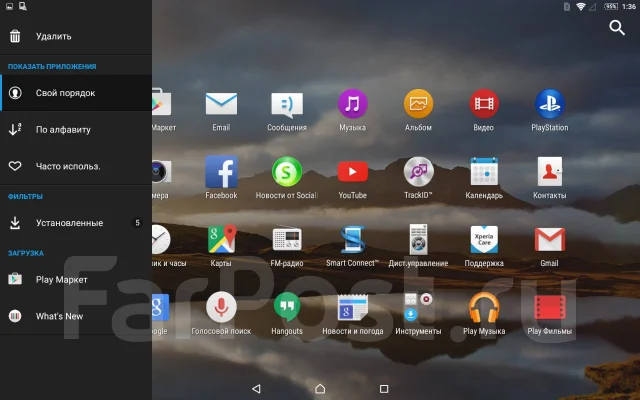Viewport: 640px width, 400px height.
Task: Tap the Wi-Fi status icon
Action: (580, 7)
